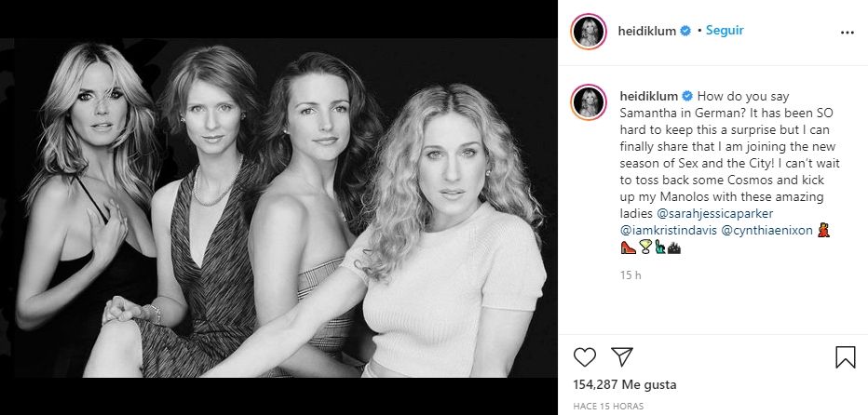Screen dimensions: 868x415
Task: Like the post with the heart icon
Action: point(585,356)
